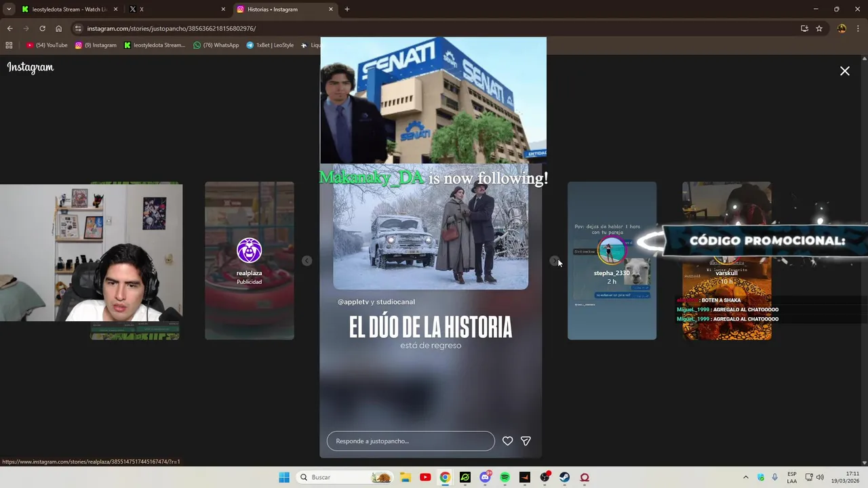Screen dimensions: 868x488
Task: Show hidden system tray icons
Action: click(745, 477)
